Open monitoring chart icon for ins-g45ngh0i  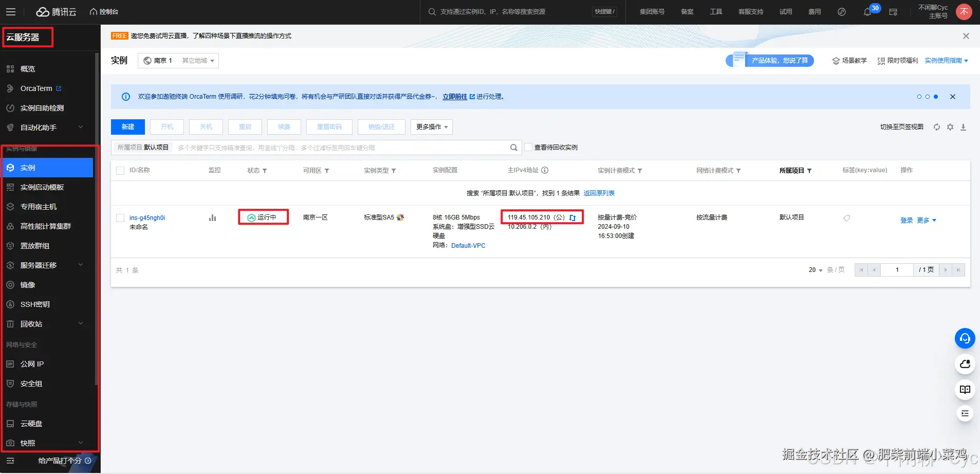point(212,218)
